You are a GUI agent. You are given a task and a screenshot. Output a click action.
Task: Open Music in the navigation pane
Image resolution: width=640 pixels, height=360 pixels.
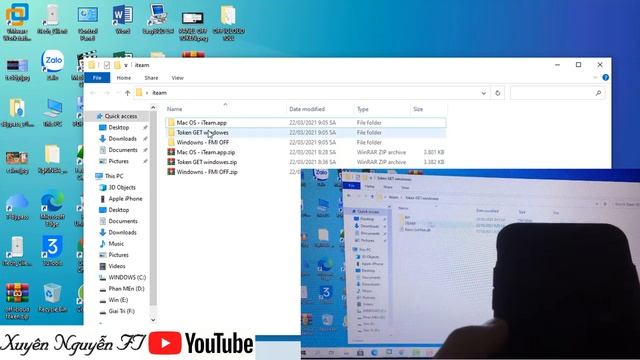point(116,243)
